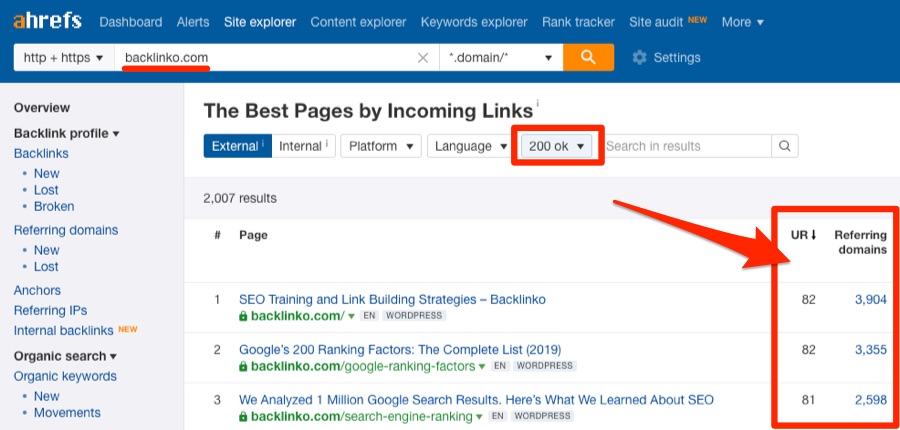Open 'SEO Training and Link Building Strategies' page
Viewport: 900px width, 430px height.
[393, 300]
